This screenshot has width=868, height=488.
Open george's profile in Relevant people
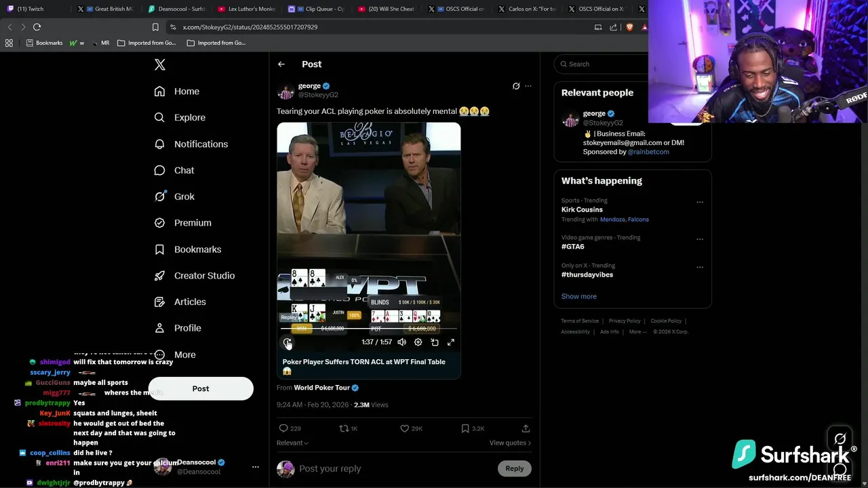pyautogui.click(x=594, y=114)
